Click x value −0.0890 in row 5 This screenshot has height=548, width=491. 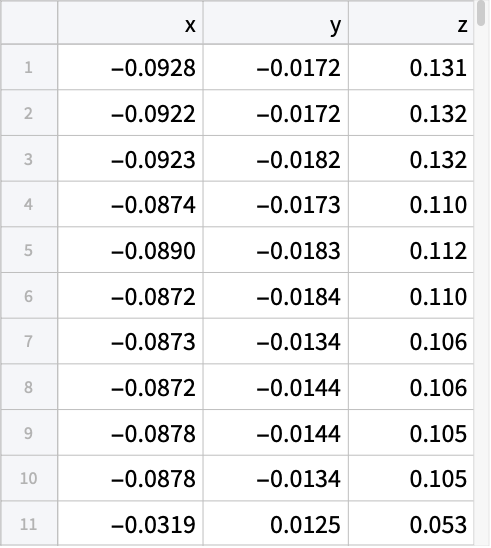pyautogui.click(x=153, y=251)
